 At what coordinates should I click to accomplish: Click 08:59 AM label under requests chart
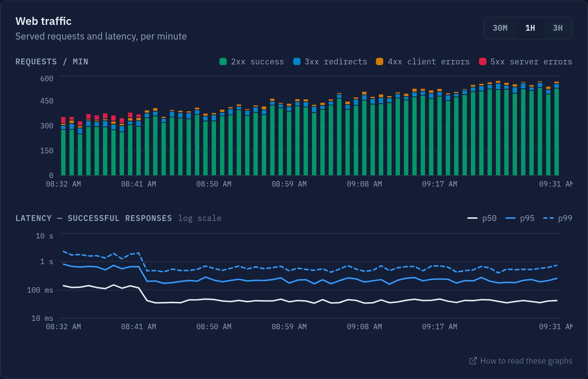pos(289,184)
